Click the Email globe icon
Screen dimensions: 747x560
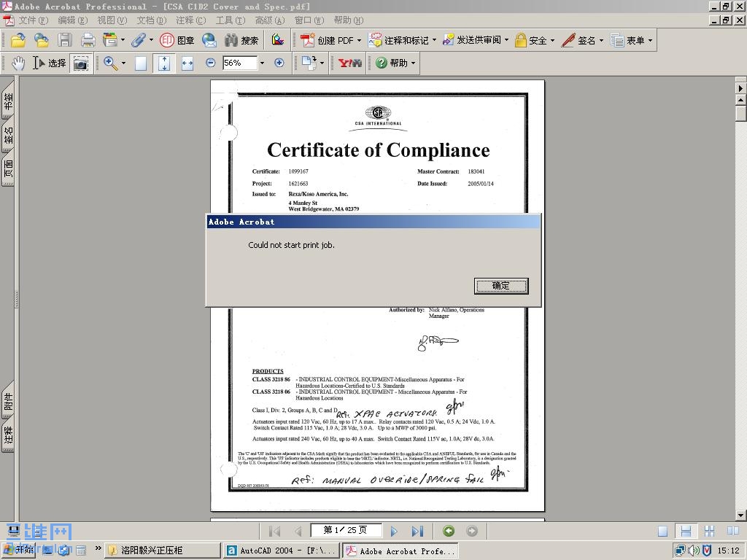coord(209,41)
